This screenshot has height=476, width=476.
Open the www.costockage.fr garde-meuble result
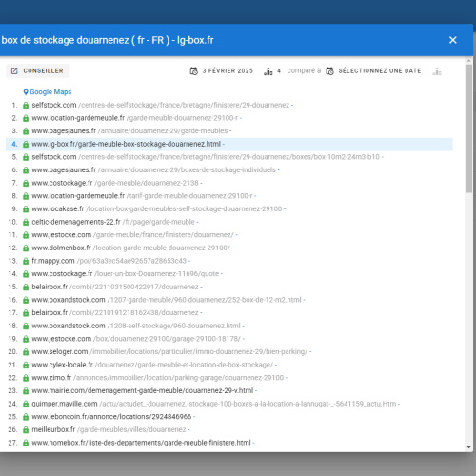pos(115,183)
